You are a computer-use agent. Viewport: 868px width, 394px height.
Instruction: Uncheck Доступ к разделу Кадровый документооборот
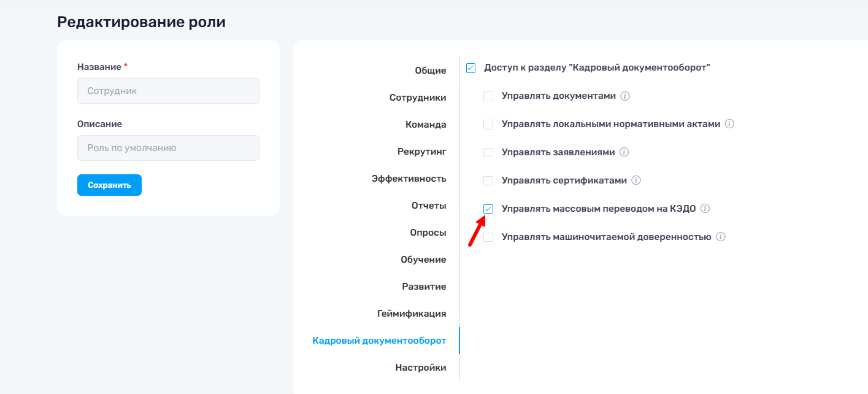[x=470, y=68]
